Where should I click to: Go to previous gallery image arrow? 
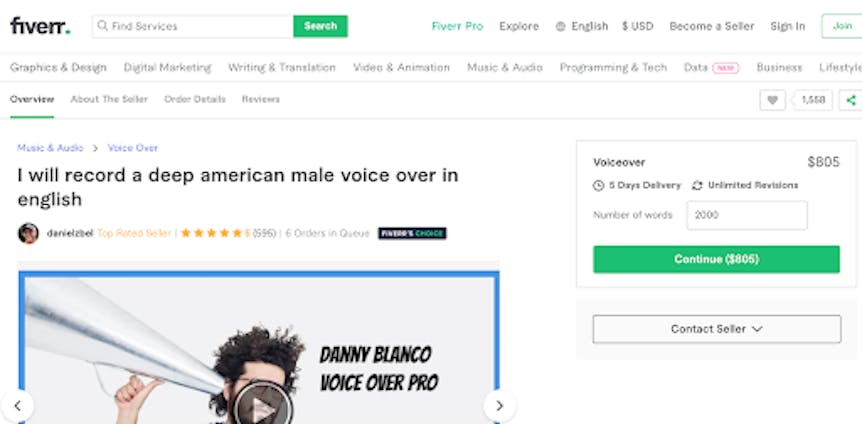(18, 406)
